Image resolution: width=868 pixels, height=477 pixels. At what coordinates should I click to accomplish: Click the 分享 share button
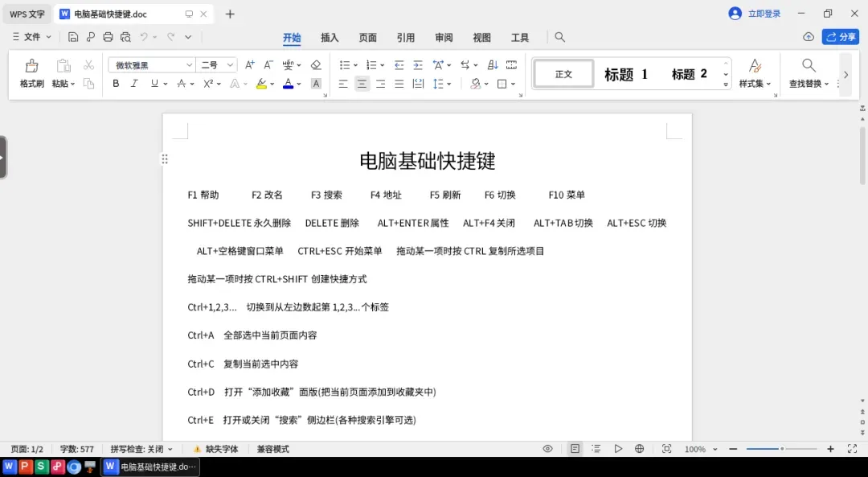pos(841,37)
